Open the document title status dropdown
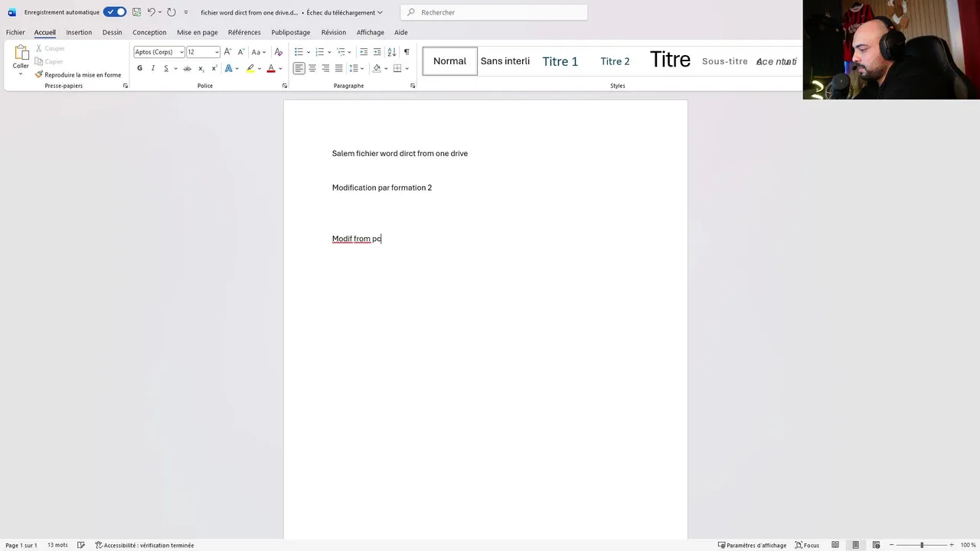Screen dimensions: 980x551 345,12
